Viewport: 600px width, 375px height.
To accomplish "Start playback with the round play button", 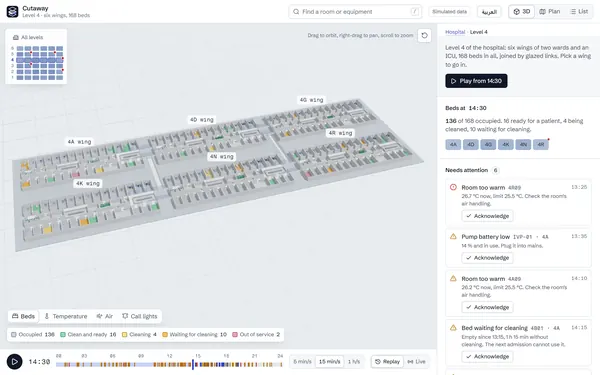I will click(x=15, y=362).
